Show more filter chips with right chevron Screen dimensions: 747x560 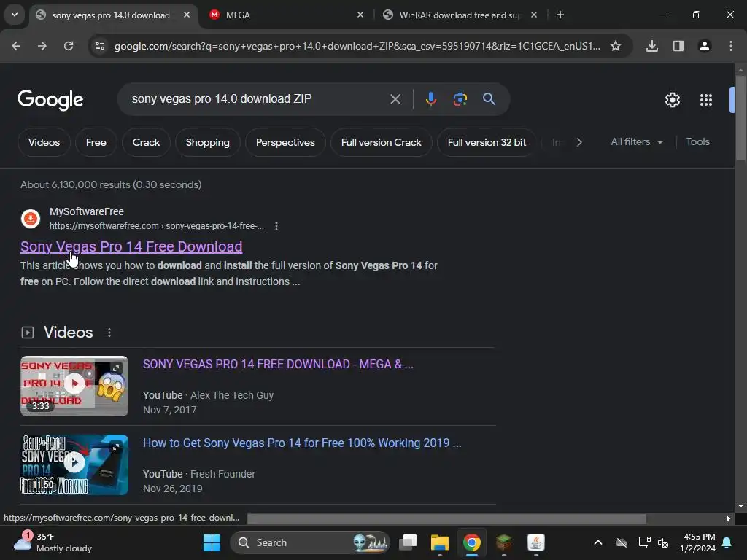578,142
